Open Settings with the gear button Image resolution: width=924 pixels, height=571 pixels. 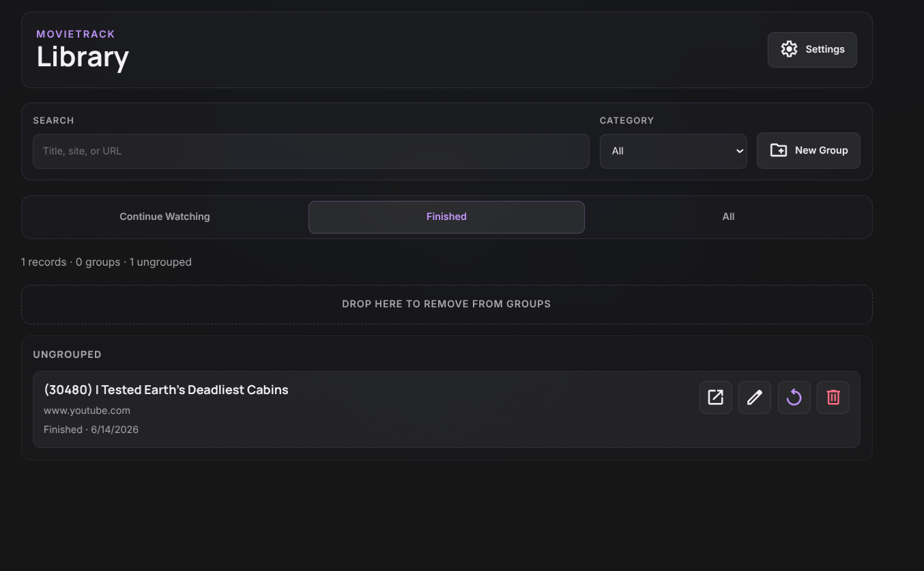click(x=812, y=50)
